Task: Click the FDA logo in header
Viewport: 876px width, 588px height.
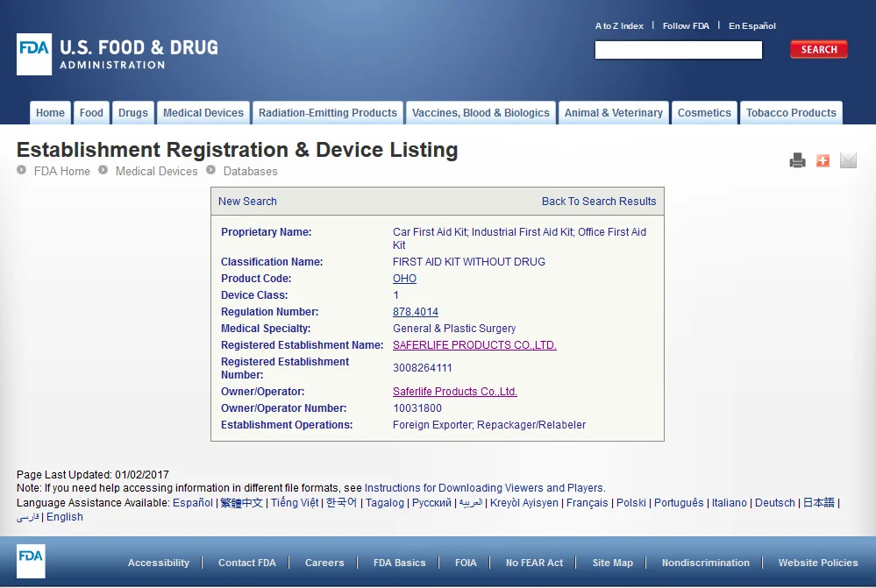Action: 118,54
